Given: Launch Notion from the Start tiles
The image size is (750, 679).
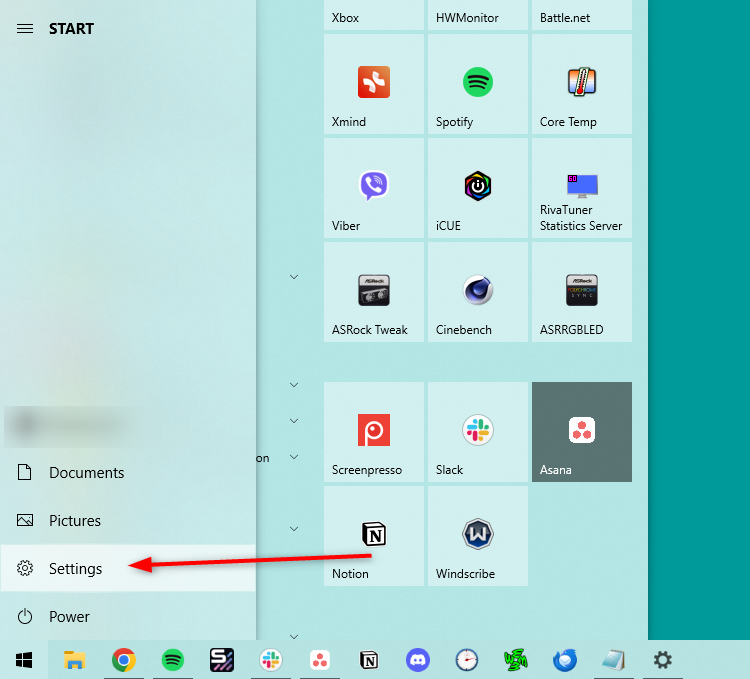Looking at the screenshot, I should coord(374,536).
